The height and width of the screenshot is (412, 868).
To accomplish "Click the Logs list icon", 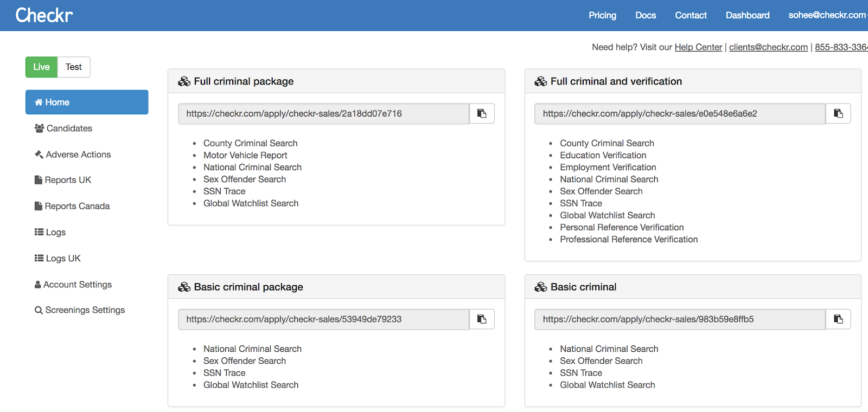I will point(39,232).
